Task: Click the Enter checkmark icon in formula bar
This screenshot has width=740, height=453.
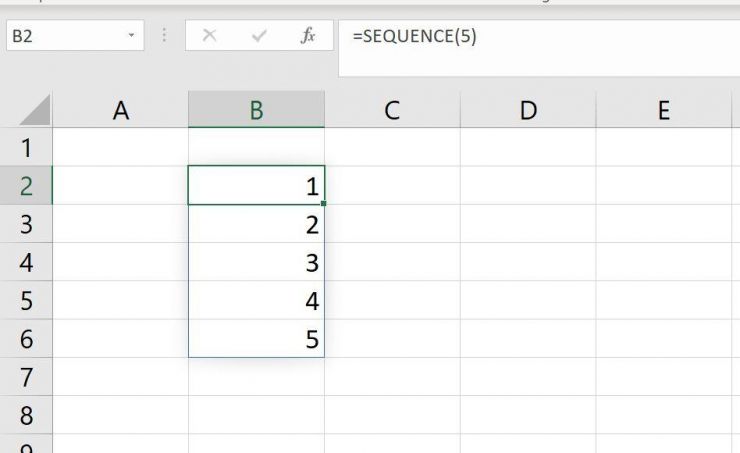Action: pos(259,35)
